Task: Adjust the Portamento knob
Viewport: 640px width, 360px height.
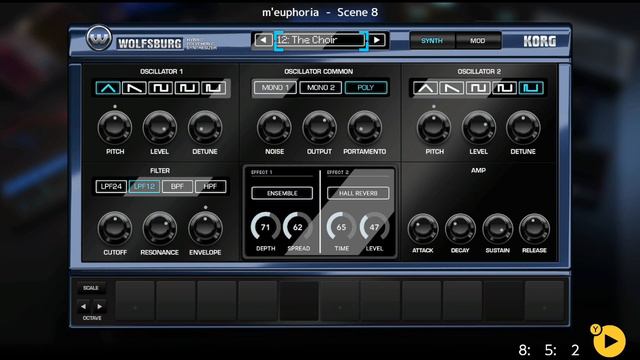Action: click(364, 128)
